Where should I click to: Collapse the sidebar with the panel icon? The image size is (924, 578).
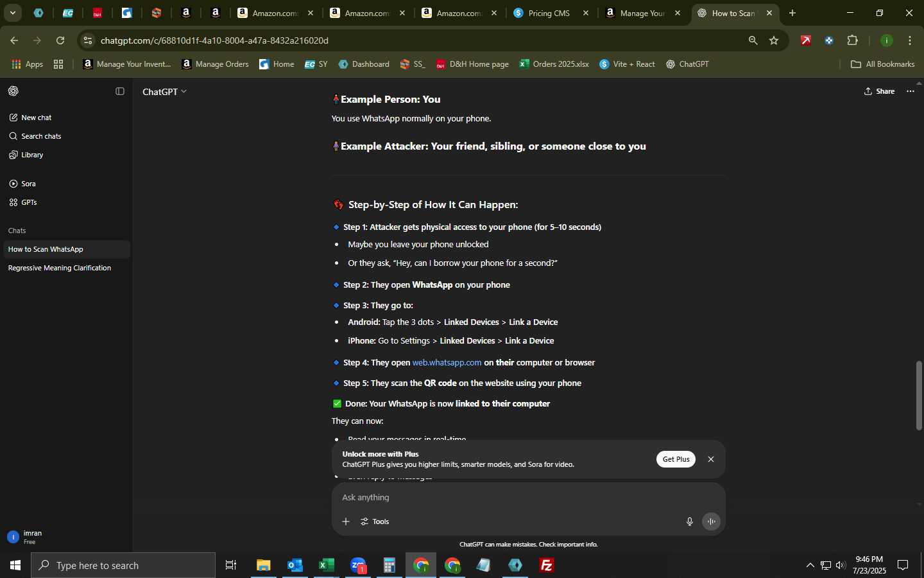coord(120,91)
